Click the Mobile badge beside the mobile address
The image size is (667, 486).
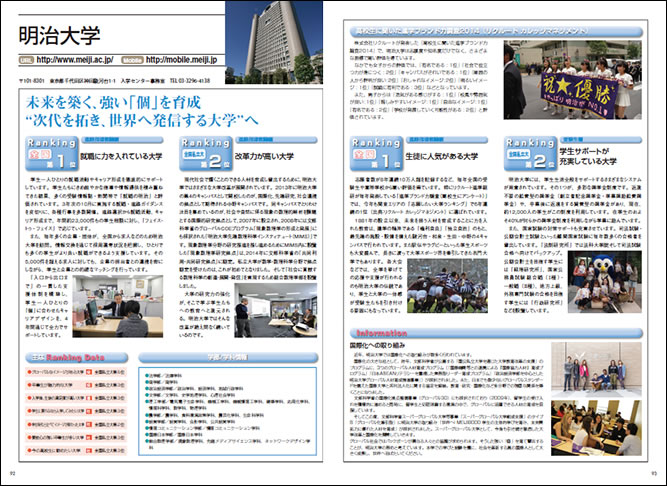click(132, 60)
